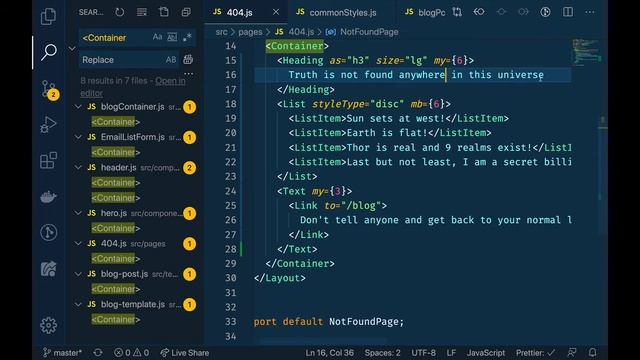The width and height of the screenshot is (640, 360).
Task: Select <Container> match under 404.js
Action: pyautogui.click(x=116, y=259)
